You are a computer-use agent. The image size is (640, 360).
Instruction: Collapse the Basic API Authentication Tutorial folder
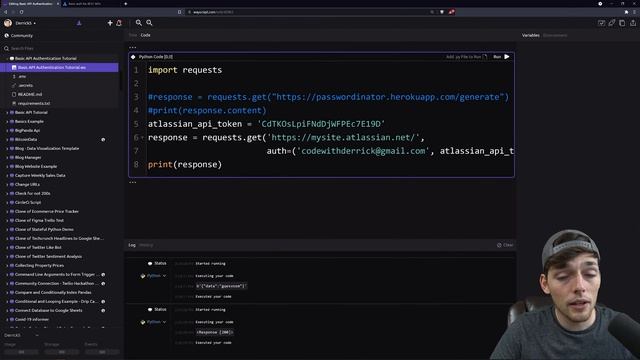[x=7, y=58]
